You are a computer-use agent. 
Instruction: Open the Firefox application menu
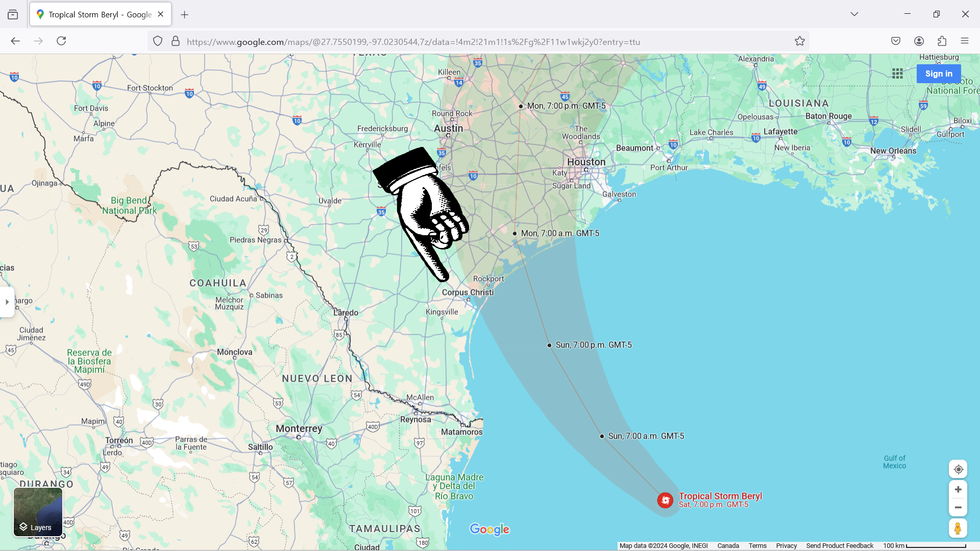pos(965,41)
